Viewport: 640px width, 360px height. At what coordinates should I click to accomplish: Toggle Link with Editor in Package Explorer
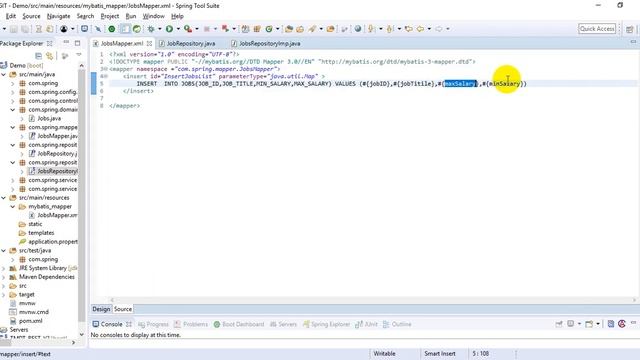[x=50, y=56]
